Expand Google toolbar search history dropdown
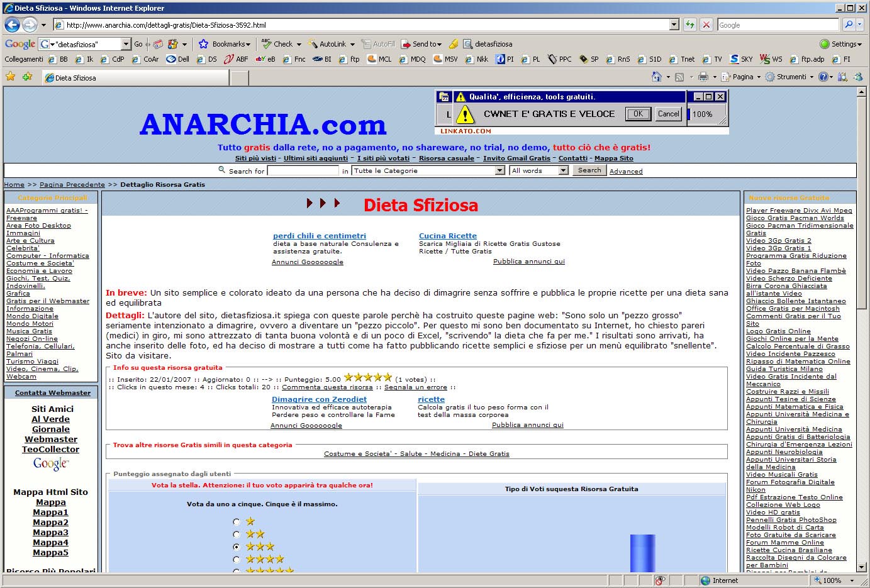 126,44
